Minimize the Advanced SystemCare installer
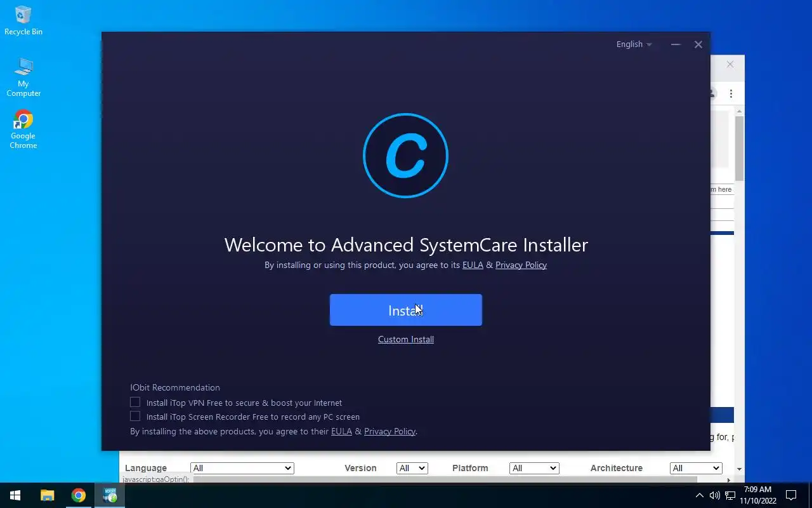The height and width of the screenshot is (508, 812). click(676, 44)
